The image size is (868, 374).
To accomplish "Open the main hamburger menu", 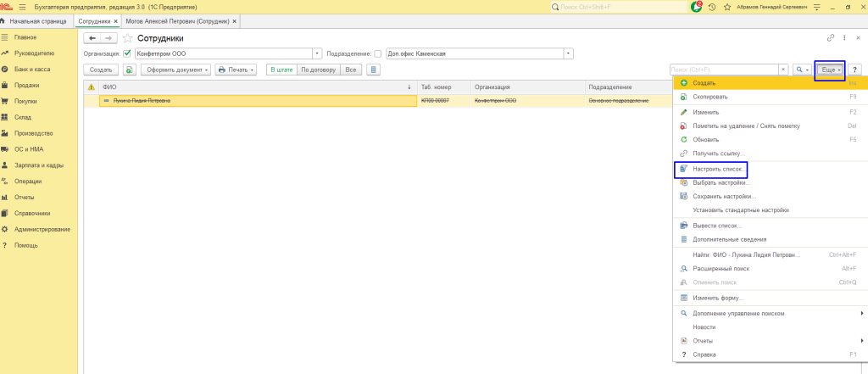I will 21,6.
